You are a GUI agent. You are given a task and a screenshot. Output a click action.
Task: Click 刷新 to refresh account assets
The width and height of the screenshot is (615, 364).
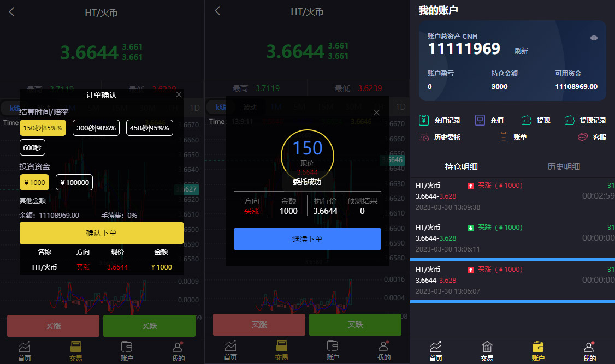click(x=521, y=51)
